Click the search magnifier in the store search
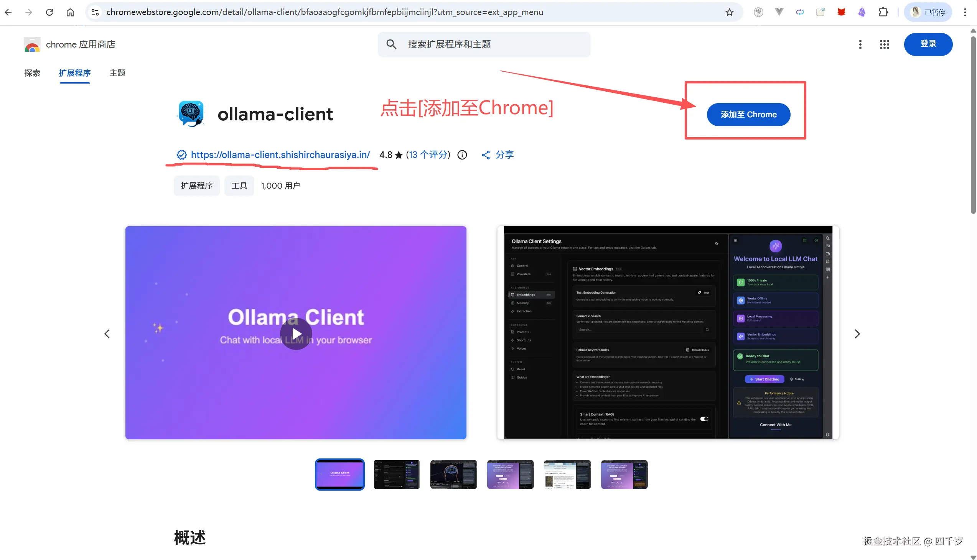Image resolution: width=977 pixels, height=560 pixels. point(391,44)
